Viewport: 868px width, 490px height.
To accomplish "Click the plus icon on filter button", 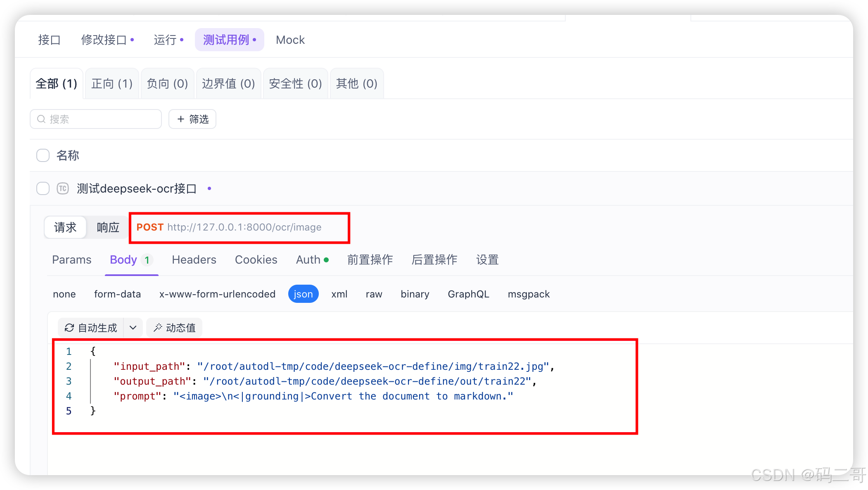I will [180, 119].
